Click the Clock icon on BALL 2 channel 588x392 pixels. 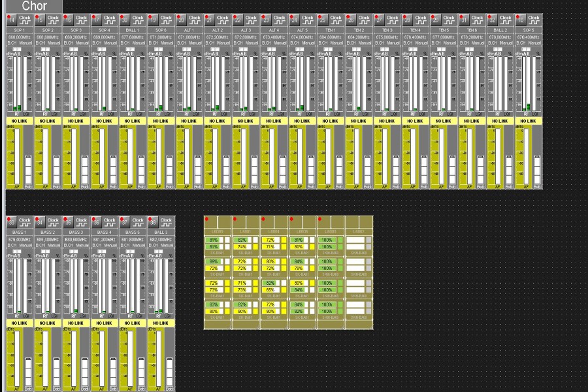pos(505,20)
